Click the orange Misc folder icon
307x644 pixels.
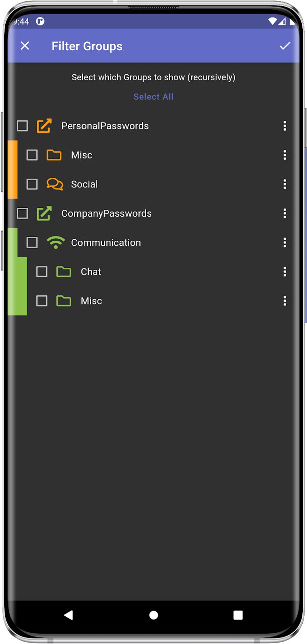coord(54,155)
